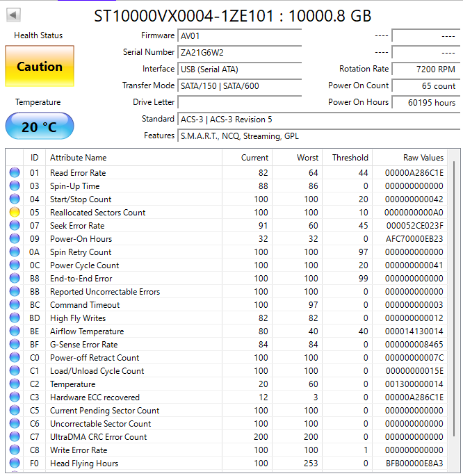
Task: Click the disk title ST10000VX0004-1ZE101
Action: [x=184, y=16]
